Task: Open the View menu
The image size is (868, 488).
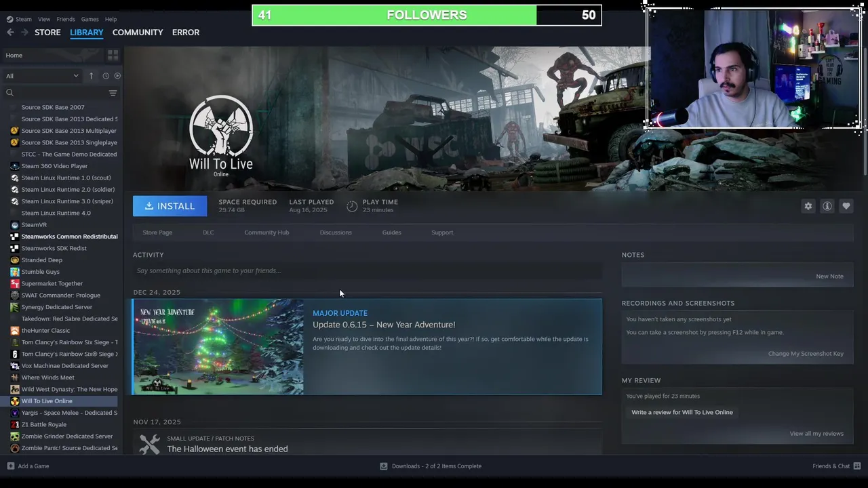Action: pos(44,19)
